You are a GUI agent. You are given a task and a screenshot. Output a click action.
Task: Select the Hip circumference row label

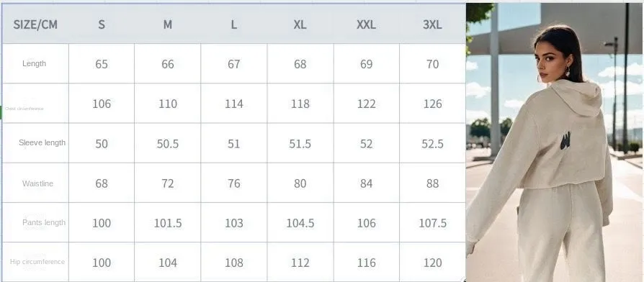point(37,262)
